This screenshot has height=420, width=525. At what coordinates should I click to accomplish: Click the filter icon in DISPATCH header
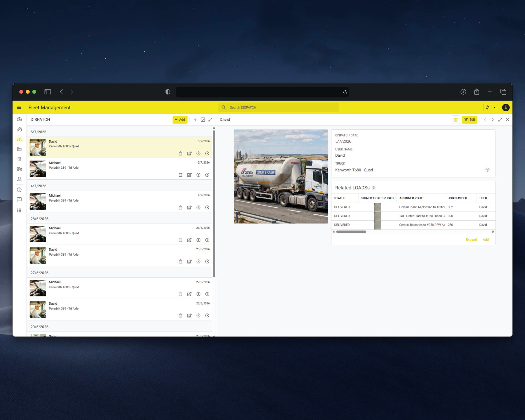[x=195, y=120]
